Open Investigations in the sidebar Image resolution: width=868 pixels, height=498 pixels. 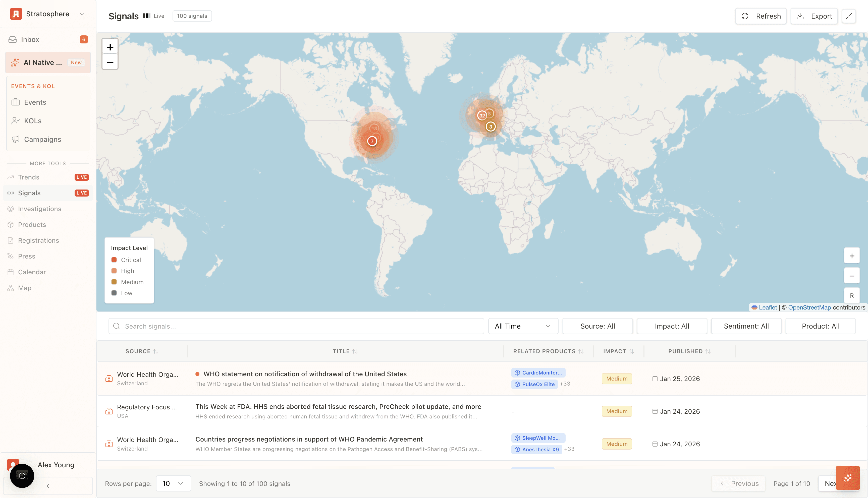pos(39,209)
